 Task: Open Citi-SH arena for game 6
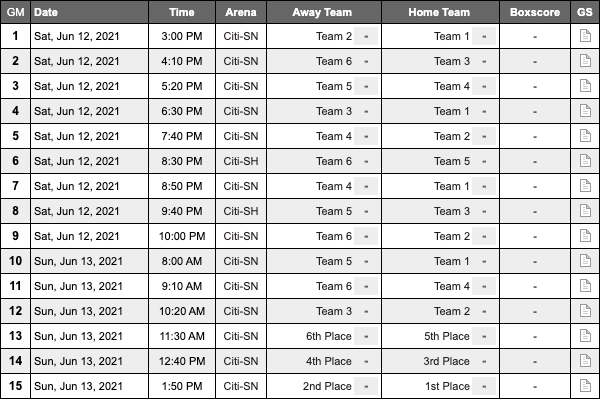[x=241, y=161]
